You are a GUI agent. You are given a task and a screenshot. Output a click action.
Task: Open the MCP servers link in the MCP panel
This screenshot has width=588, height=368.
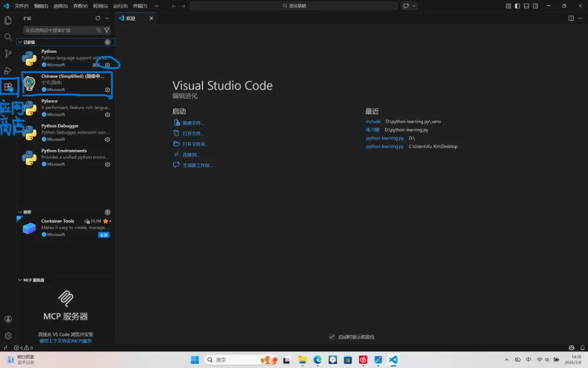[x=66, y=341]
